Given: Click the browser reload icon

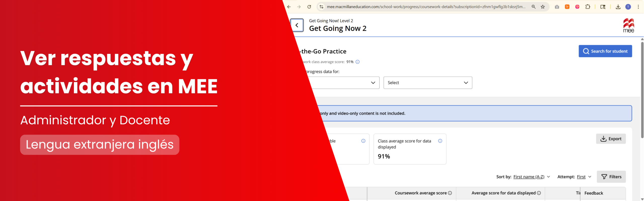Looking at the screenshot, I should click(309, 7).
